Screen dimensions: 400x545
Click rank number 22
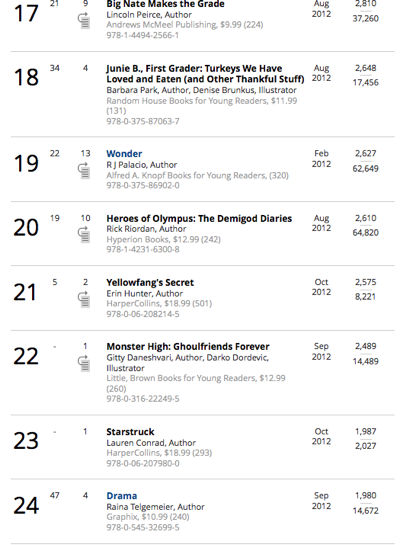click(26, 356)
